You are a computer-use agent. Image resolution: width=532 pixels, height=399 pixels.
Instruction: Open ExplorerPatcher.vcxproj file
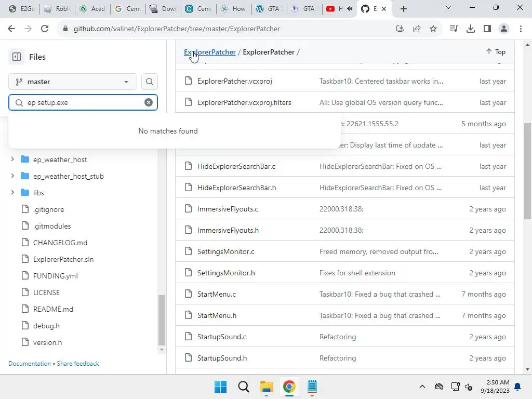pos(235,81)
